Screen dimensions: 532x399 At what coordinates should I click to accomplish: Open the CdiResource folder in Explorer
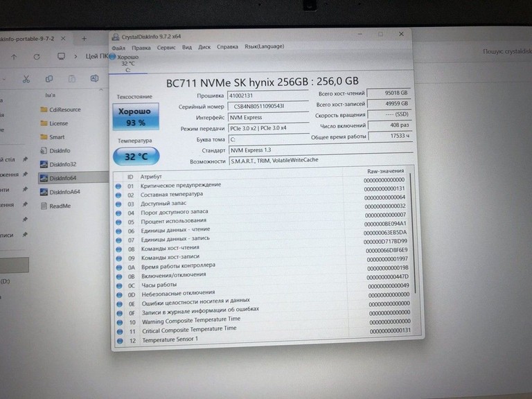[61, 109]
